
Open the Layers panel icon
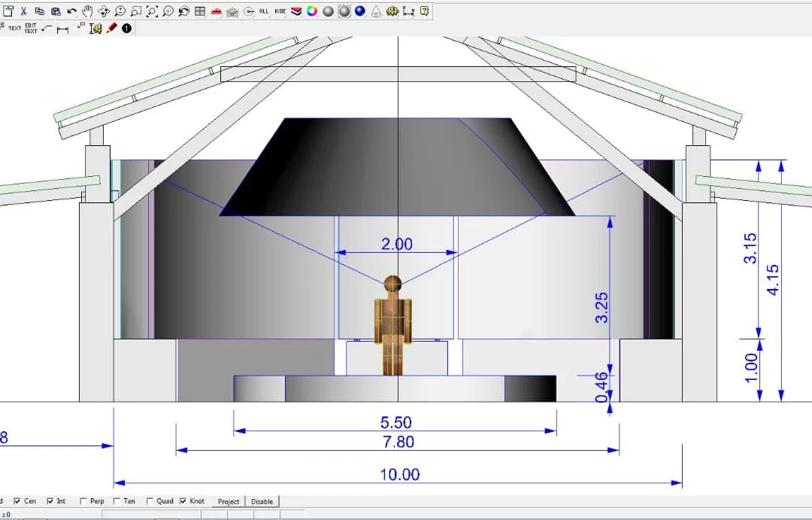coord(296,11)
